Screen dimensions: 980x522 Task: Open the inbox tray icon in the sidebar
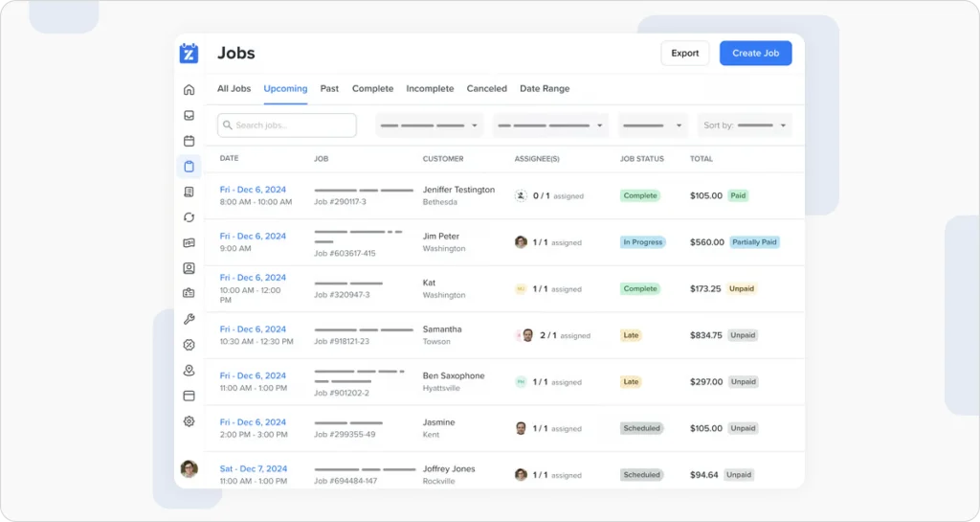[x=189, y=116]
